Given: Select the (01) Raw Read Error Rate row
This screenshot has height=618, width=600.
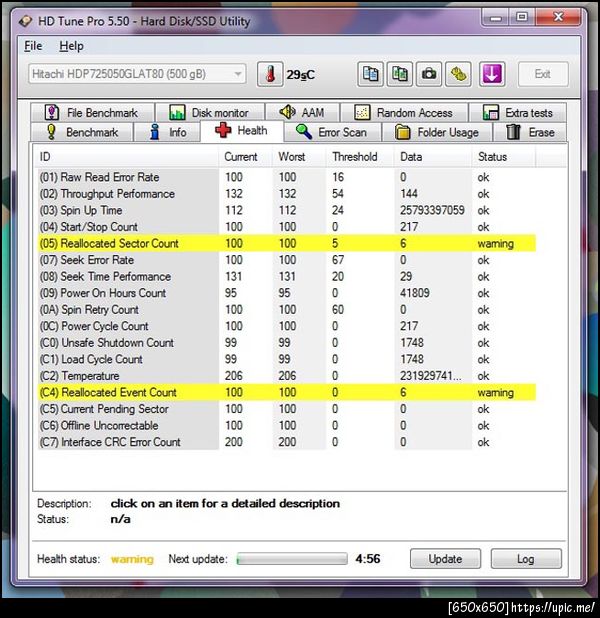Looking at the screenshot, I should (x=287, y=177).
